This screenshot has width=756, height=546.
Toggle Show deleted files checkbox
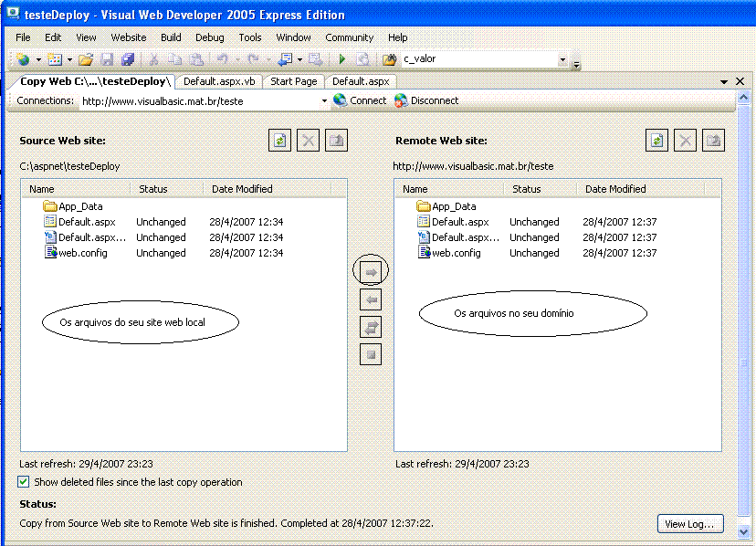(24, 481)
